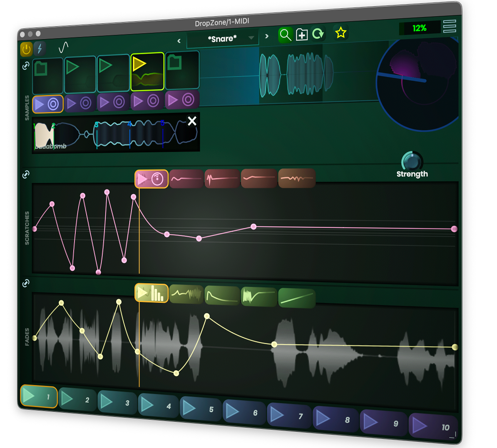Screen dimensions: 497x448
Task: Click the highlighted yellow play sample slot
Action: 147,72
